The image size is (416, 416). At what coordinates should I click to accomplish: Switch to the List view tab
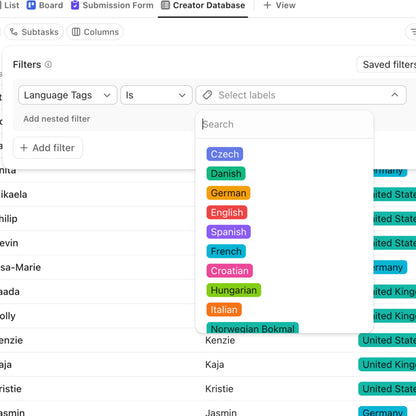10,5
